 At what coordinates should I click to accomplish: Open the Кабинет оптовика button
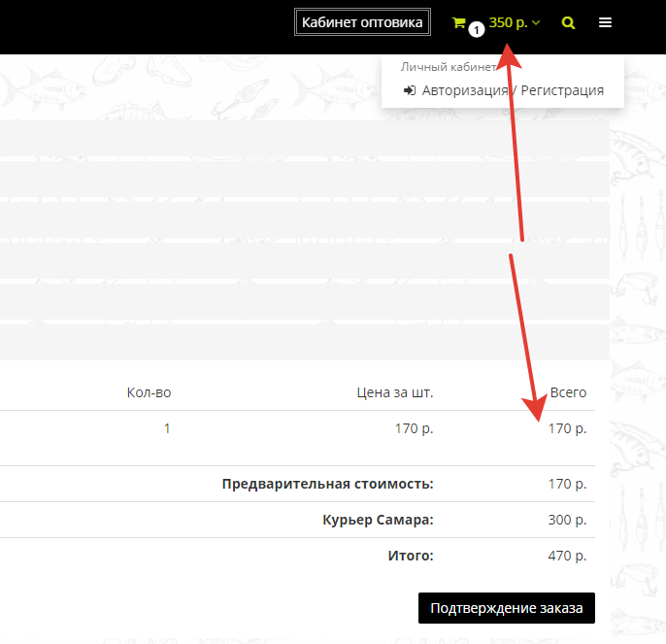(x=362, y=22)
